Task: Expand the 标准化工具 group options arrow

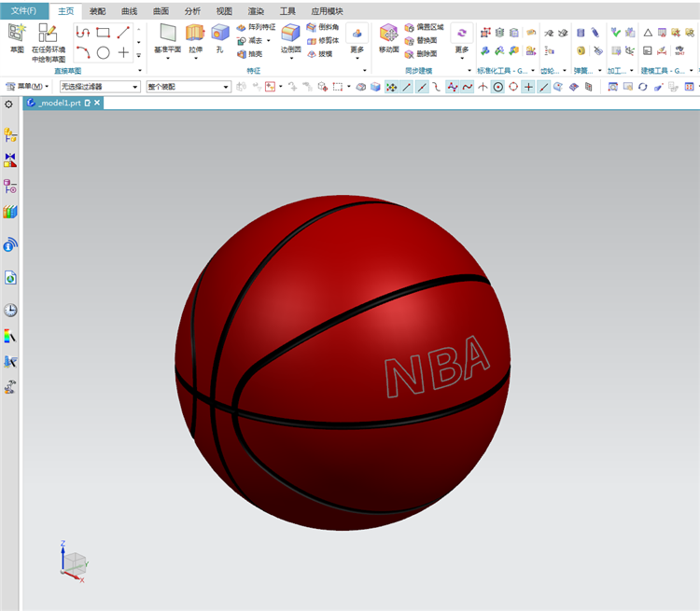Action: tap(533, 71)
